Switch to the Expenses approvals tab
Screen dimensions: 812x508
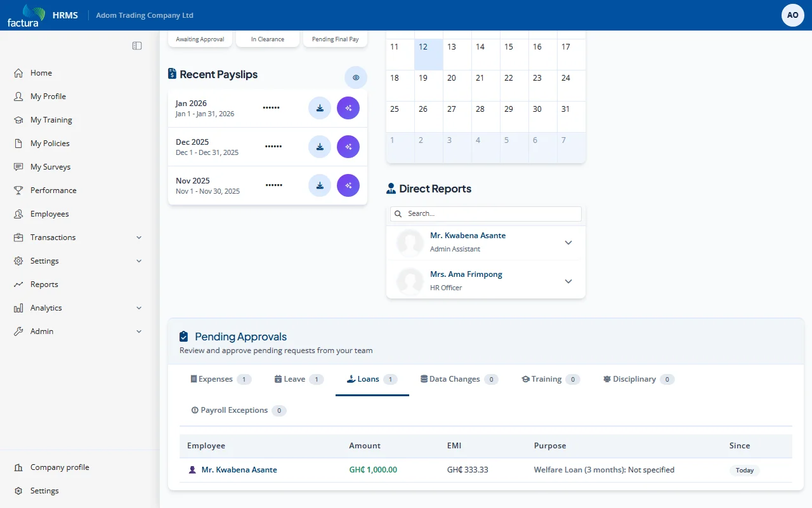(221, 379)
